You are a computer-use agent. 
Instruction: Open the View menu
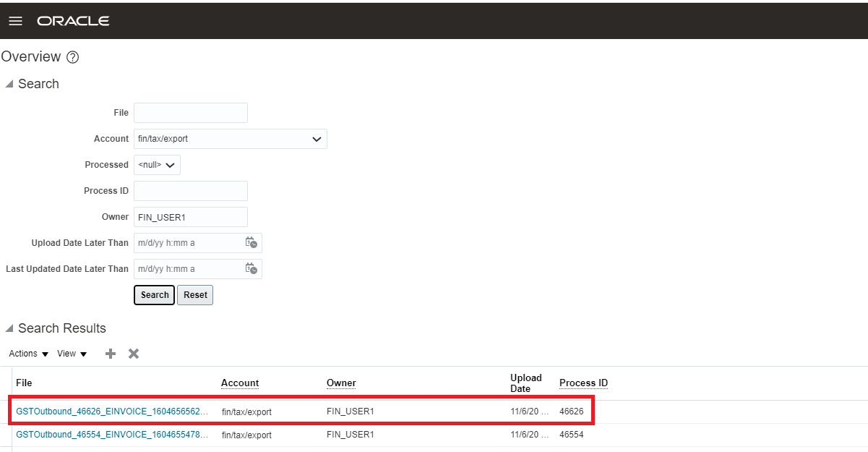tap(72, 354)
